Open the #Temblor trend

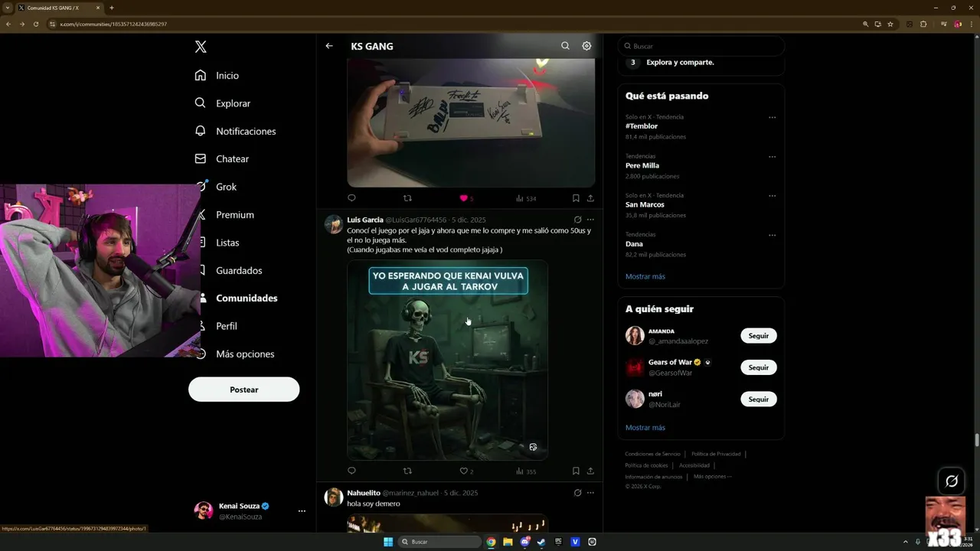pos(642,126)
